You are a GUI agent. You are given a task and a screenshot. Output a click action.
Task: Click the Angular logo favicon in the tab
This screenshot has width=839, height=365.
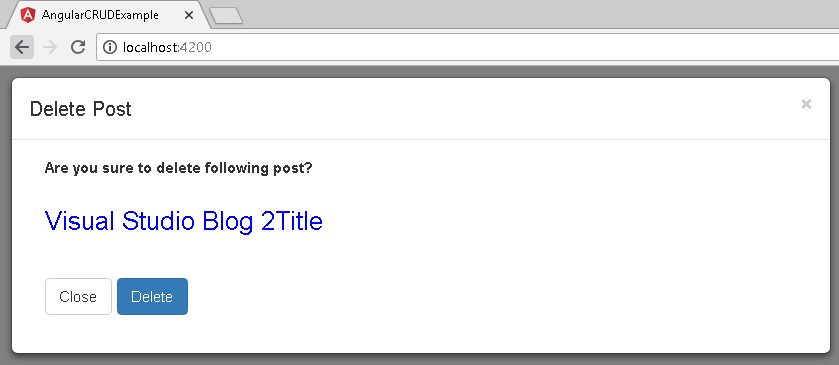[x=27, y=15]
